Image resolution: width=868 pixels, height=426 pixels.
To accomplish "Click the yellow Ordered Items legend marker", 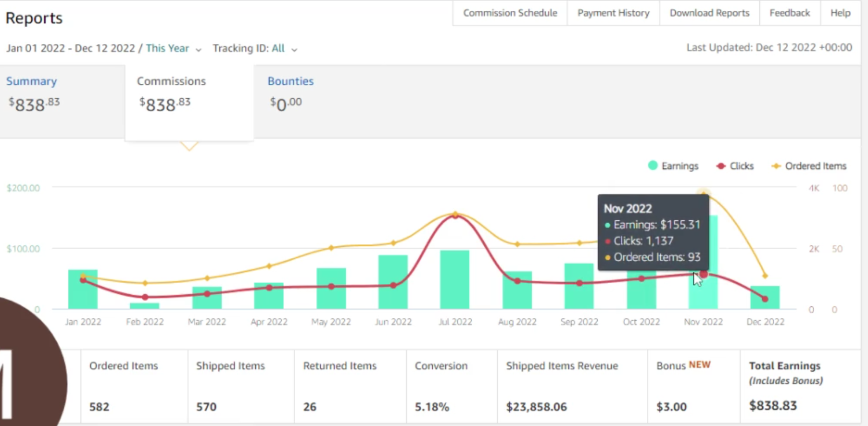I will (x=777, y=166).
